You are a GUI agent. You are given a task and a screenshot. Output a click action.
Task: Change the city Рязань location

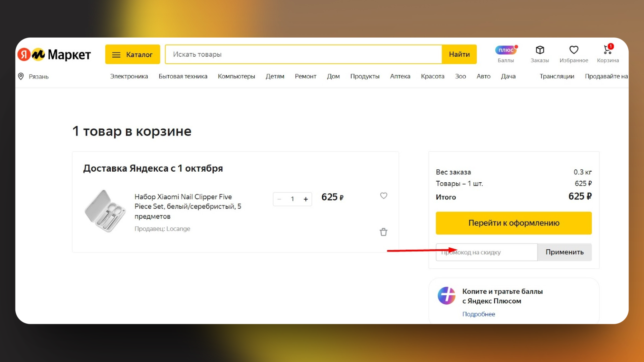[x=33, y=76]
